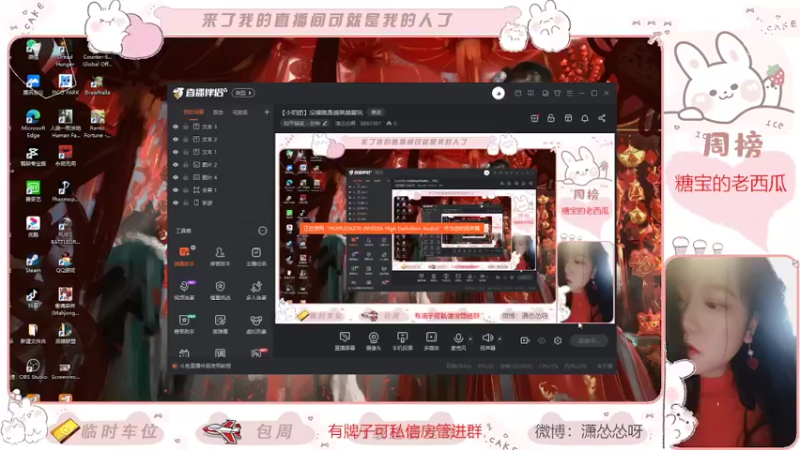Click the share icon in the header

click(x=602, y=118)
